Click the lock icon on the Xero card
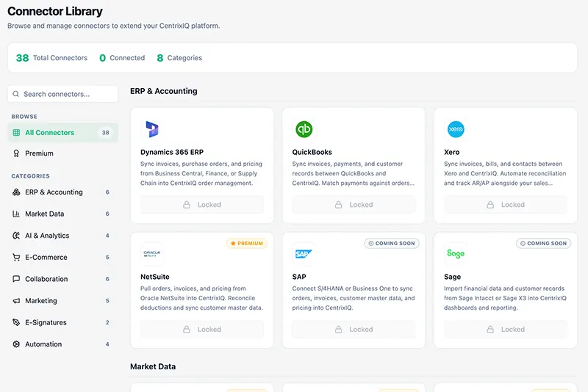Image resolution: width=588 pixels, height=392 pixels. [x=490, y=205]
